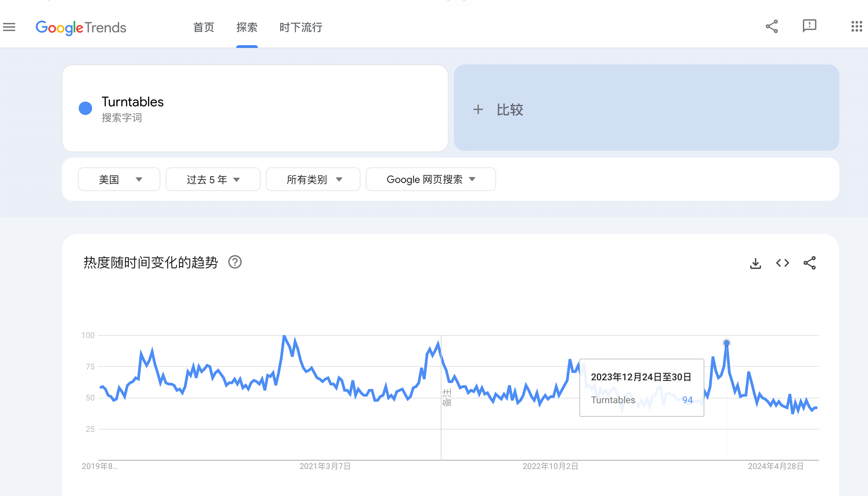Click the 热度随时间变化的趋势 heading
The width and height of the screenshot is (868, 496).
pos(151,263)
